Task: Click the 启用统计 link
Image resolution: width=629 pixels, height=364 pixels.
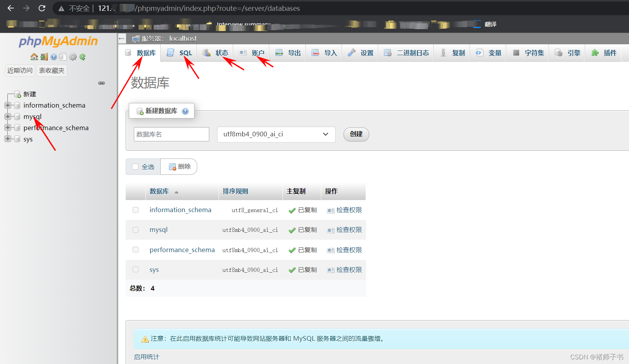Action: [x=147, y=357]
